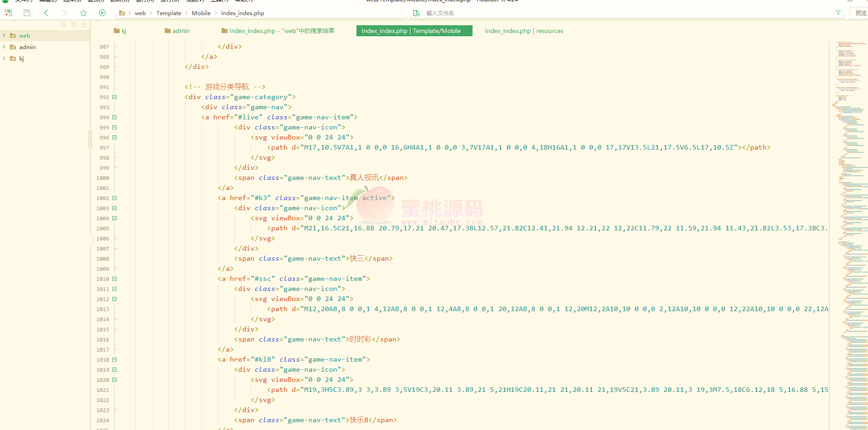Bookmark file with the star icon

point(83,13)
